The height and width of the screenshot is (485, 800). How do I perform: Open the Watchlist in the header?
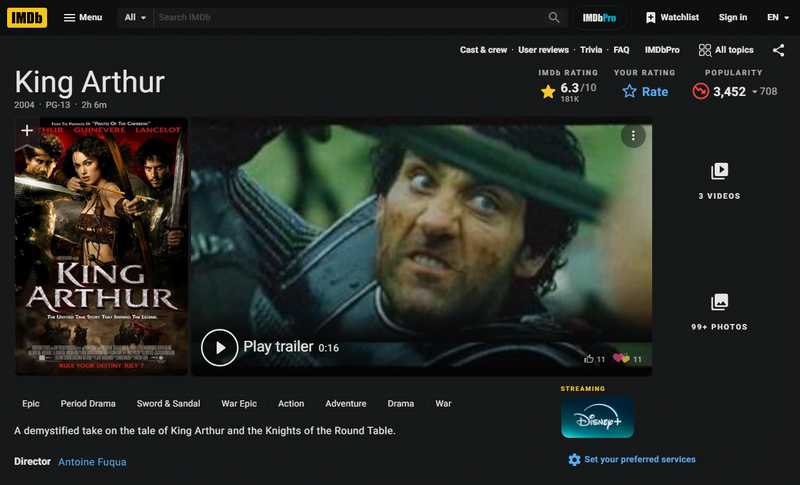pyautogui.click(x=672, y=17)
